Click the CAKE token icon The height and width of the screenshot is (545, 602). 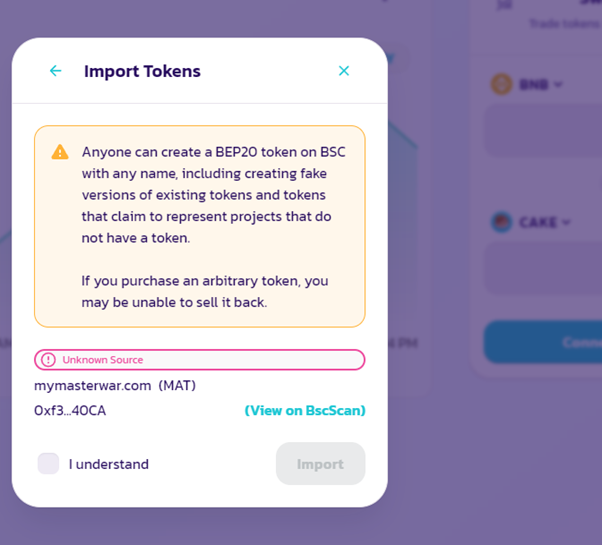(x=501, y=222)
